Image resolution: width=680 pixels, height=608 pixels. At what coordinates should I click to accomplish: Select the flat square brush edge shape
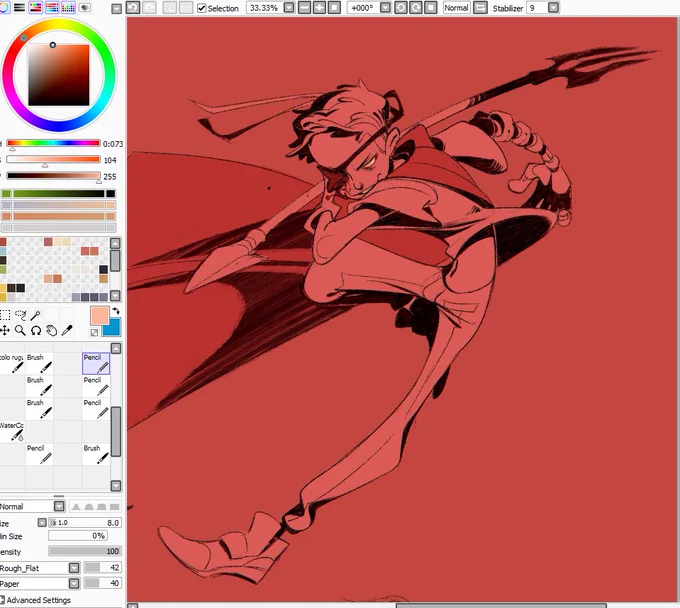114,507
